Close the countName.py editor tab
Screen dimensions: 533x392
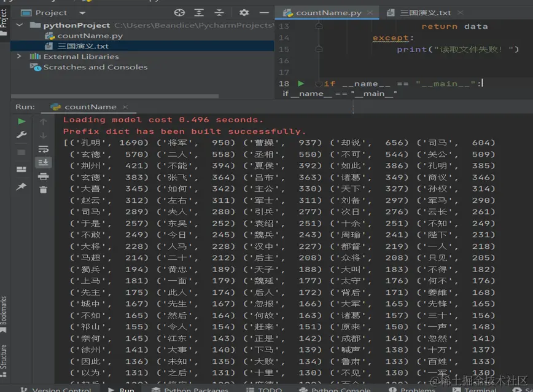pos(370,12)
